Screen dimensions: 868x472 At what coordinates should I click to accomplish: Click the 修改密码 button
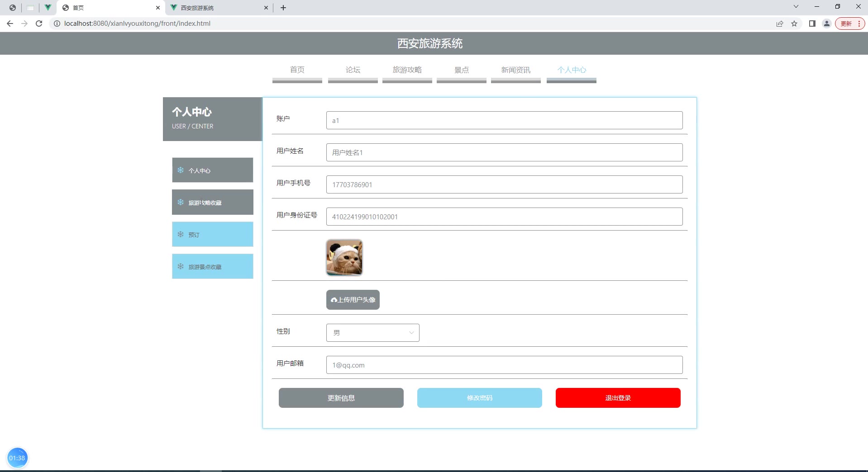480,398
